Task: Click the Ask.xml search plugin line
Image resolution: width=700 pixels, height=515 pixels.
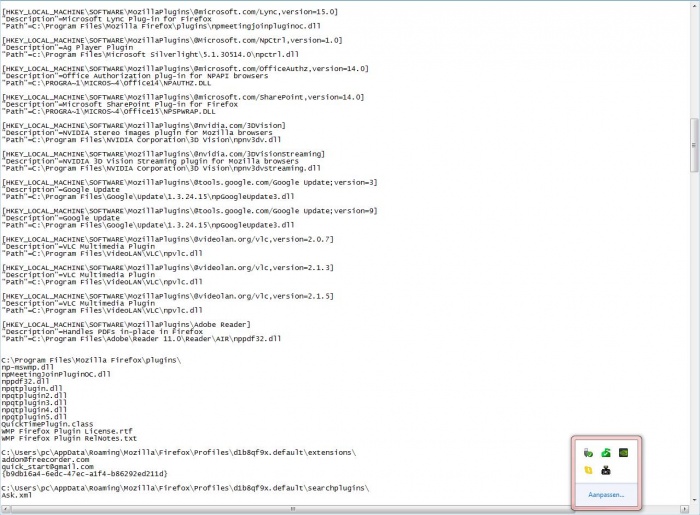Action: 17,495
